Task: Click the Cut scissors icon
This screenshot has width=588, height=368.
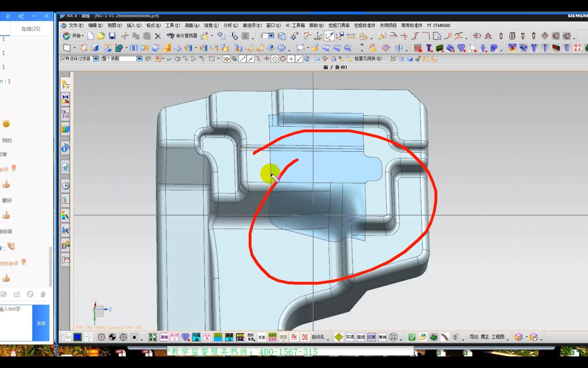Action: click(x=125, y=36)
